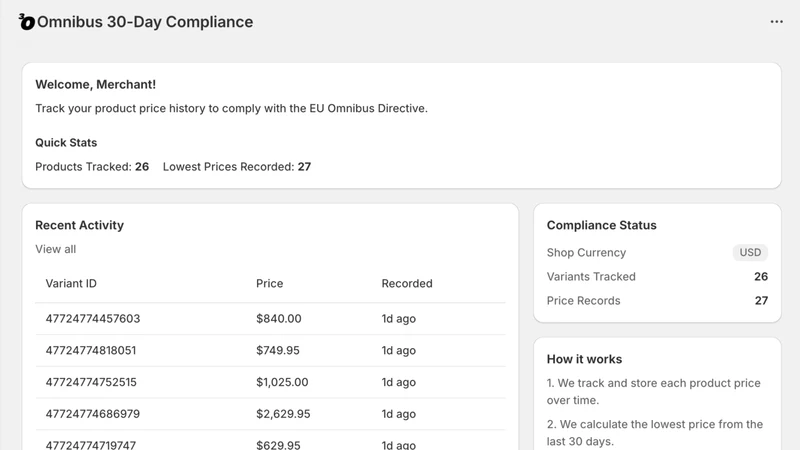This screenshot has width=800, height=450.
Task: Click the Omnibus app logo icon
Action: point(27,22)
